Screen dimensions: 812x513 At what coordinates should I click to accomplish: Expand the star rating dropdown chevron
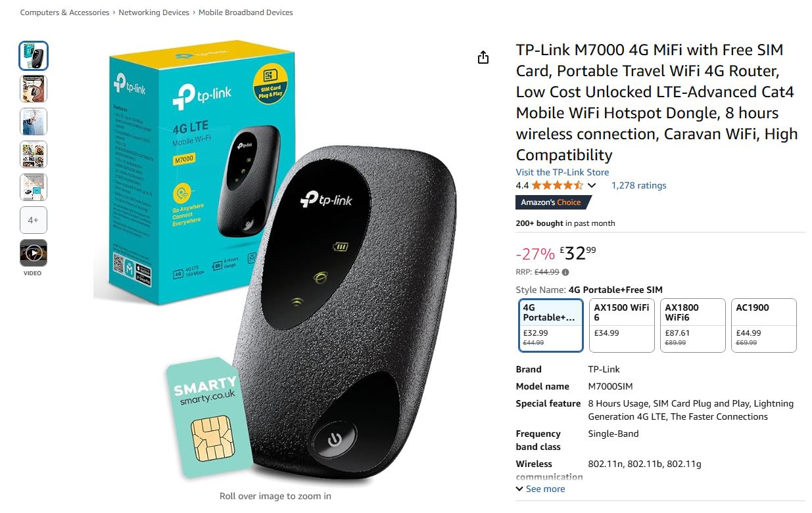click(x=591, y=186)
